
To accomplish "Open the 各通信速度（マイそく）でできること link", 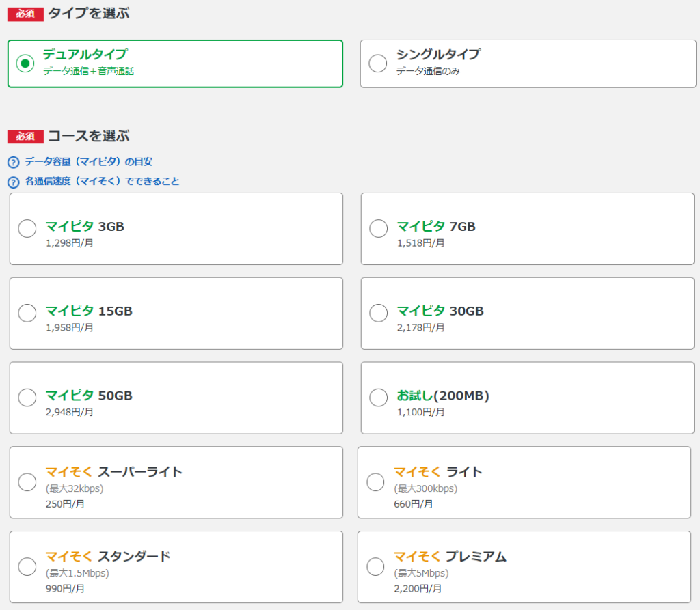I will tap(102, 182).
